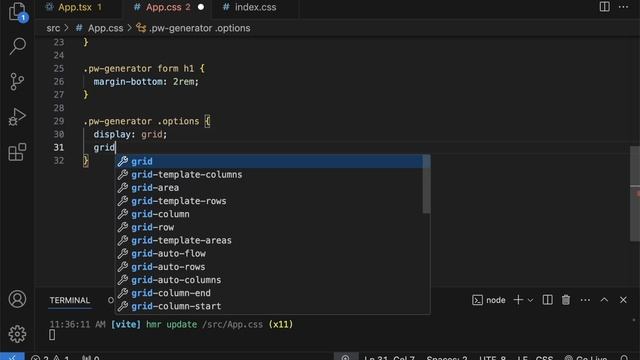This screenshot has width=640, height=360.
Task: Open editor More Actions ellipsis
Action: (623, 7)
